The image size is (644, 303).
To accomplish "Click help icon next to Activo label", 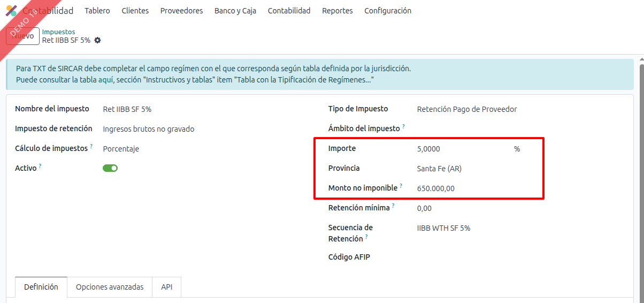I will (40, 166).
